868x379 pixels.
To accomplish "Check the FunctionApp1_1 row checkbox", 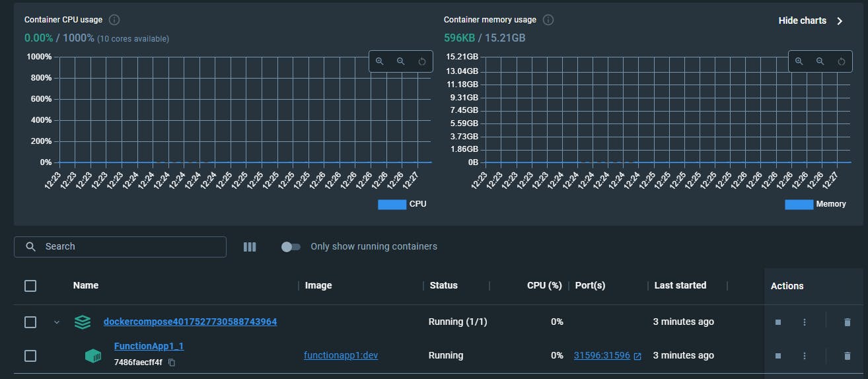I will click(x=30, y=356).
